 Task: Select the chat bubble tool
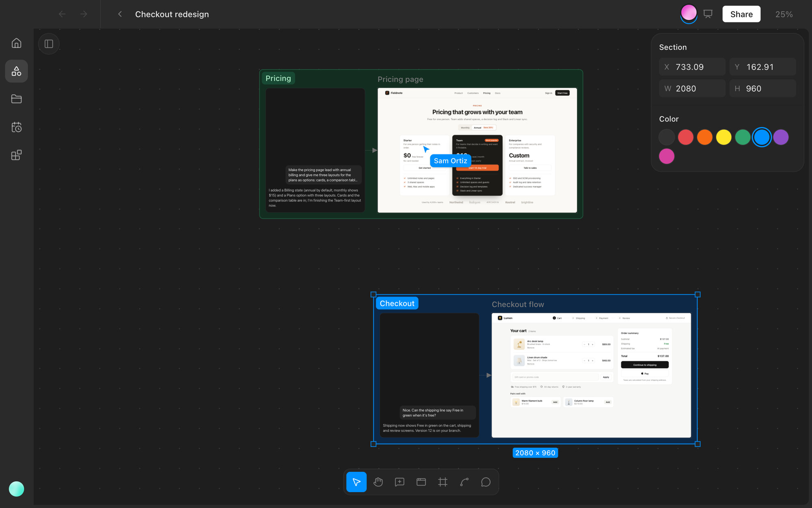click(x=486, y=482)
